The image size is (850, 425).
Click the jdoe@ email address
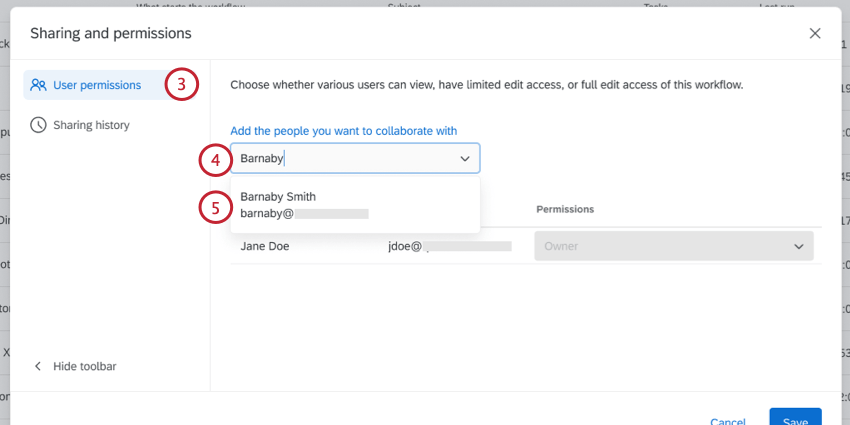pyautogui.click(x=408, y=246)
